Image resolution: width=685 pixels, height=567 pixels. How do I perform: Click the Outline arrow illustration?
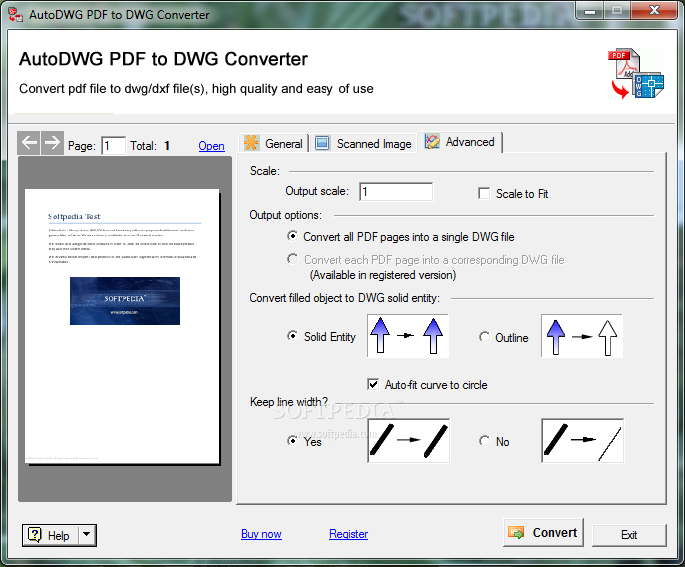point(582,335)
